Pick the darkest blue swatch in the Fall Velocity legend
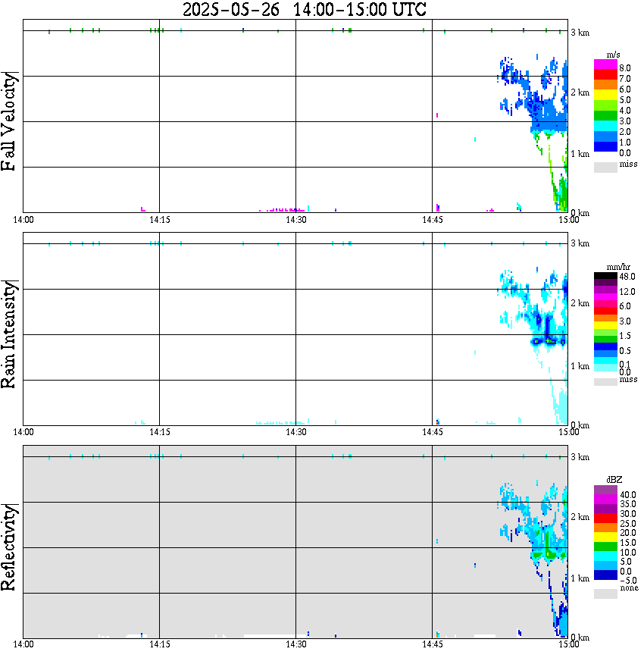This screenshot has height=658, width=644. click(x=605, y=147)
